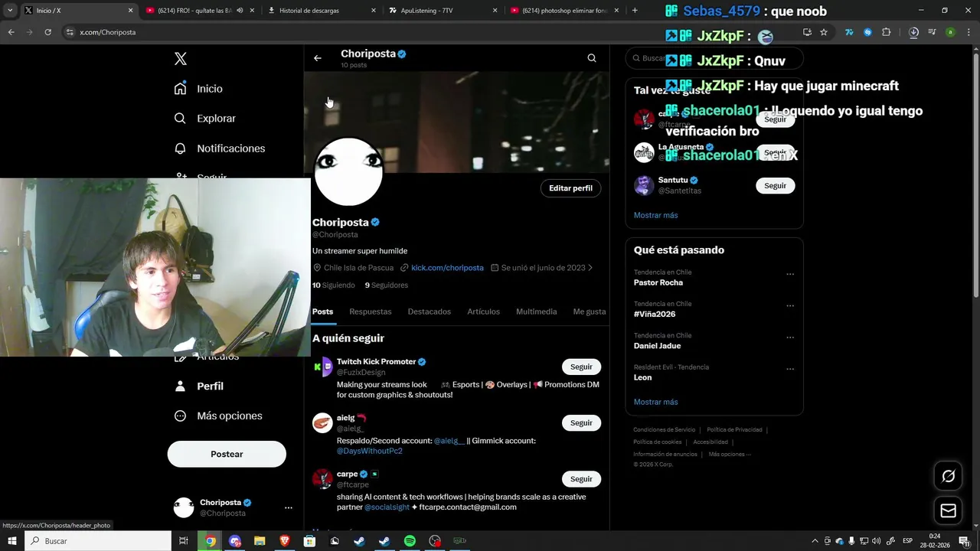The image size is (980, 551).
Task: Follow aielg in suggestions
Action: [x=581, y=423]
